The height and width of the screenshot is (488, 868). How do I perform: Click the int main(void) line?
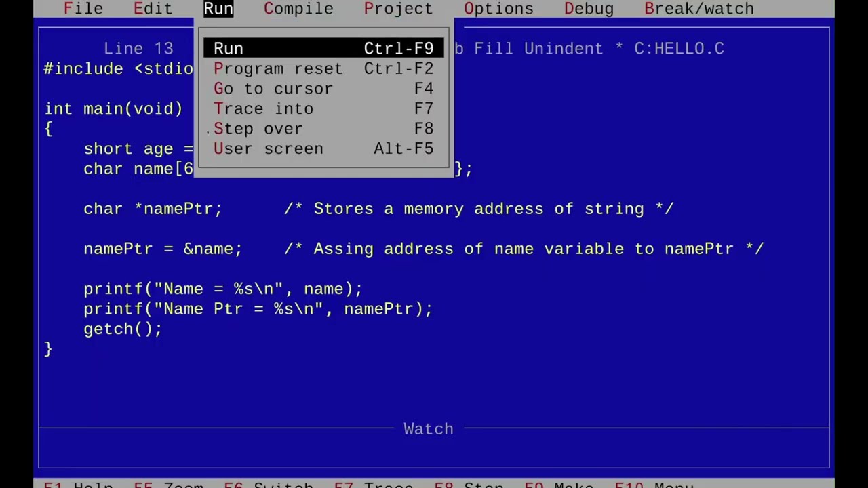113,109
